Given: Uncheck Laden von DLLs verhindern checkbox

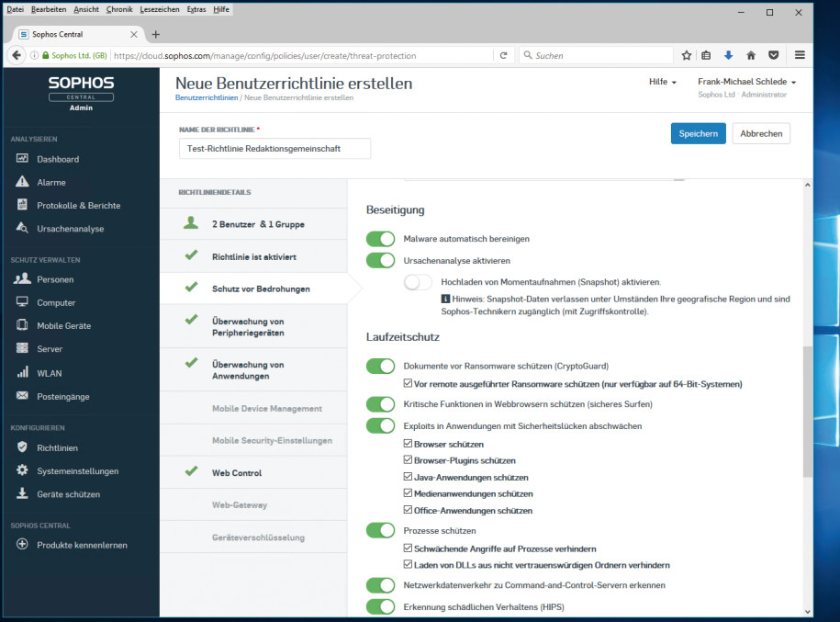Looking at the screenshot, I should click(408, 564).
